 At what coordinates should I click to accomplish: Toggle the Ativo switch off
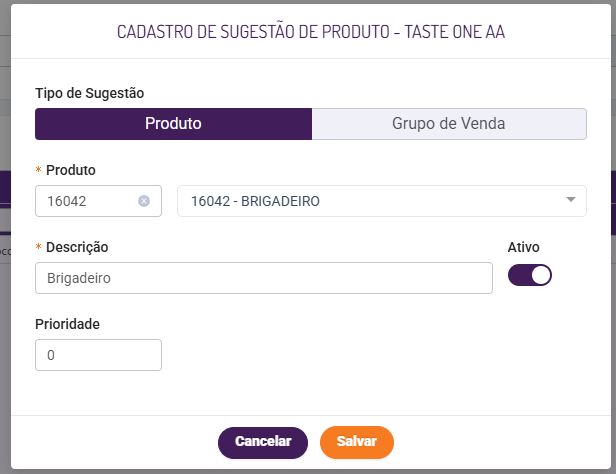pos(530,276)
